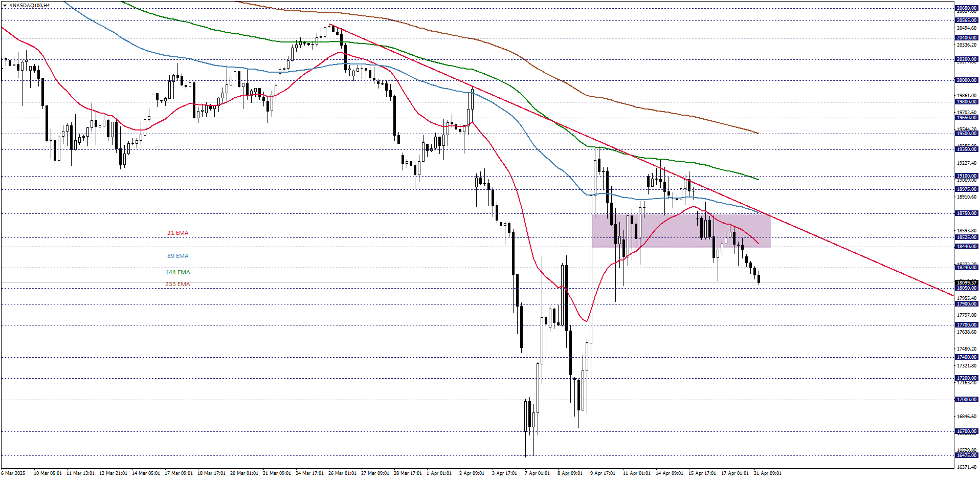Click the 16700.00 price level tag
Image resolution: width=980 pixels, height=479 pixels.
[x=966, y=431]
